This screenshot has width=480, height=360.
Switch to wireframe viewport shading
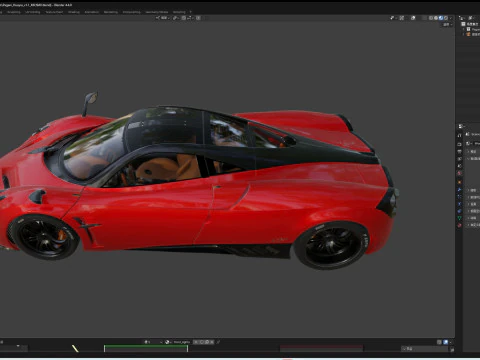(431, 18)
